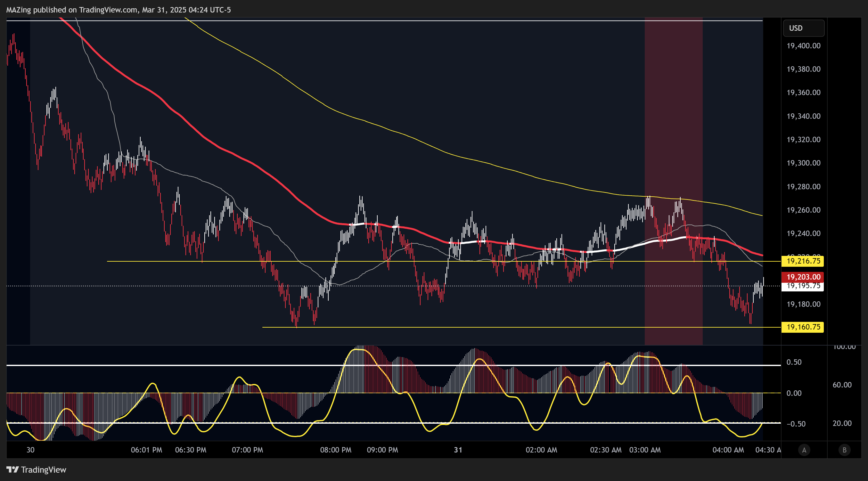Click the 20.00 indicator scale value
Screen dimensions: 868x481
coord(842,423)
